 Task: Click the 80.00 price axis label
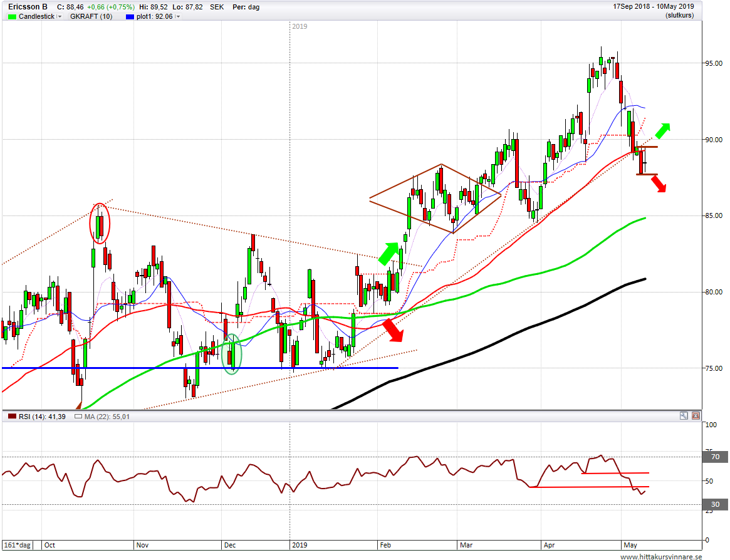click(714, 293)
